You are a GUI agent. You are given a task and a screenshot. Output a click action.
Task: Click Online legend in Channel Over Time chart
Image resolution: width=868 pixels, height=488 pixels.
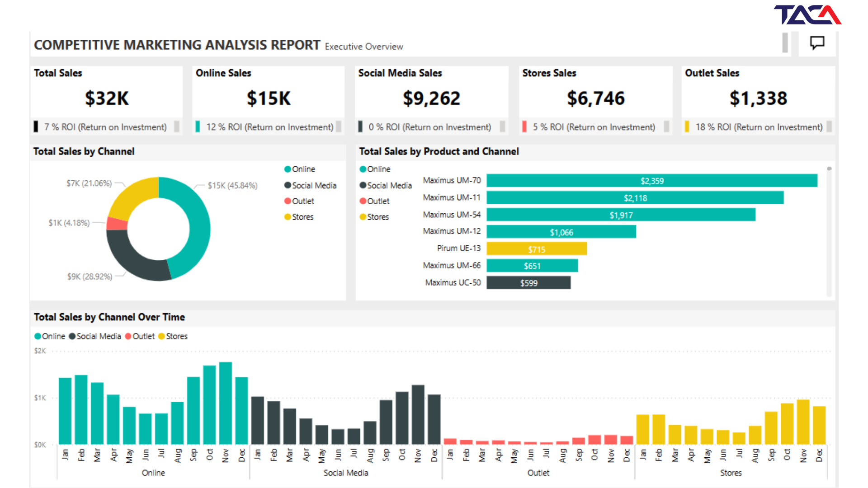coord(50,336)
